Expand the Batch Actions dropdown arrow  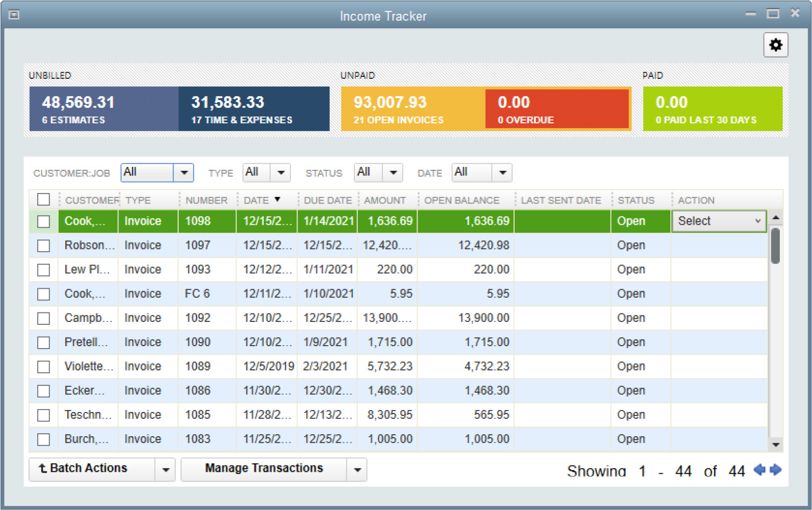point(165,469)
